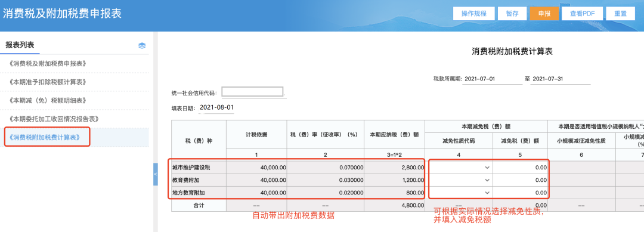Click the 暂存 button
Viewport: 644px width, 232px height.
point(512,13)
